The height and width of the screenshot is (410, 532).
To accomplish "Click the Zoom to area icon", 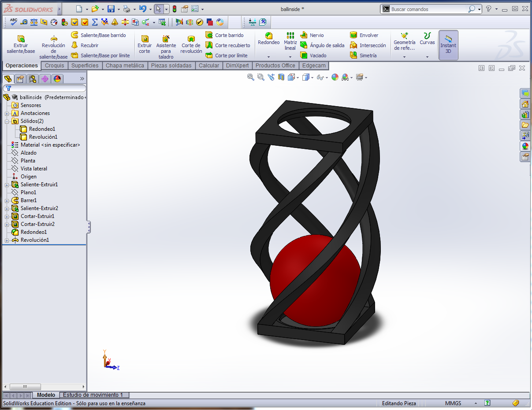I will tap(260, 77).
